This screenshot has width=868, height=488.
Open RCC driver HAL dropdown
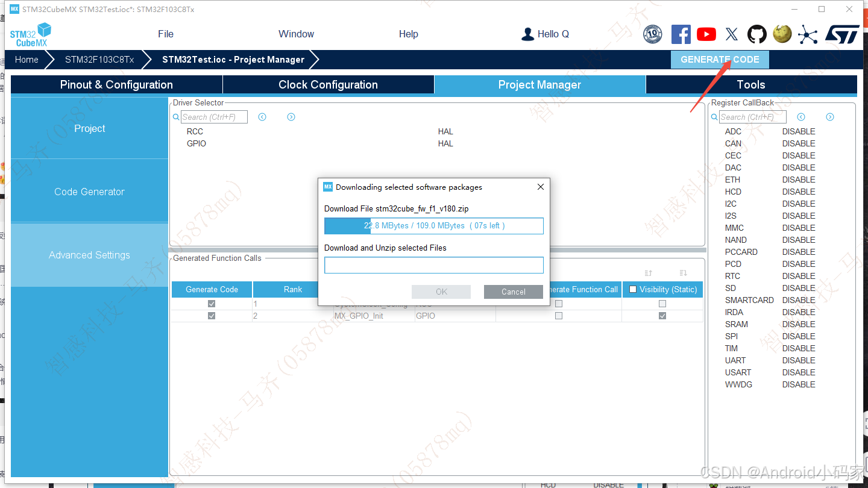click(445, 131)
